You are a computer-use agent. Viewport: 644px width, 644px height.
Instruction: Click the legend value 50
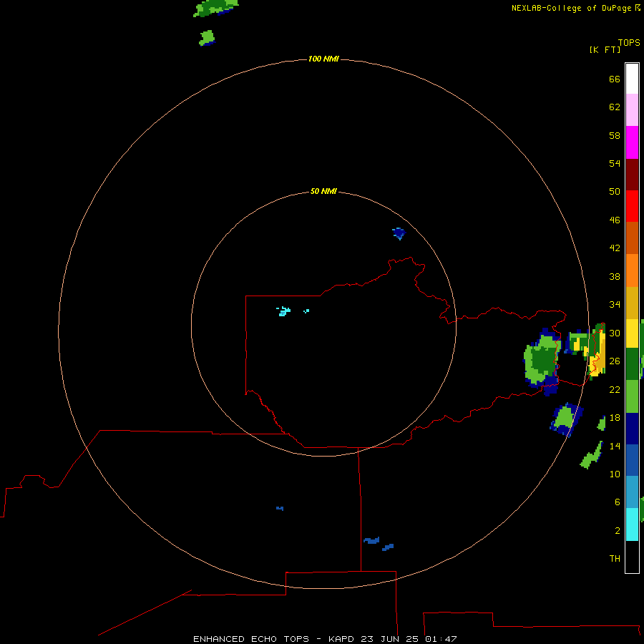point(615,192)
